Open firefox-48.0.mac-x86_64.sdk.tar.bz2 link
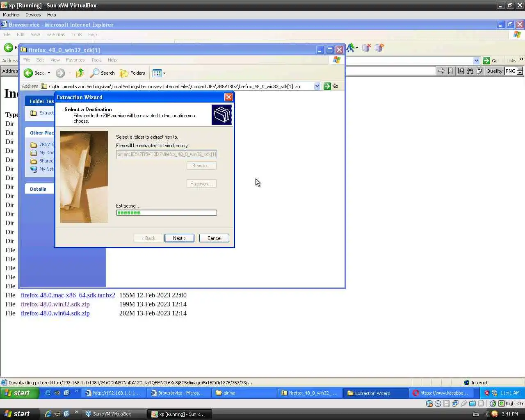 pyautogui.click(x=68, y=295)
